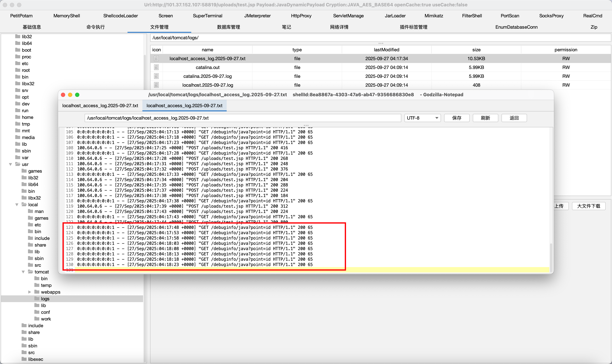This screenshot has height=364, width=612.
Task: Select the logs folder icon in tree
Action: pyautogui.click(x=37, y=299)
